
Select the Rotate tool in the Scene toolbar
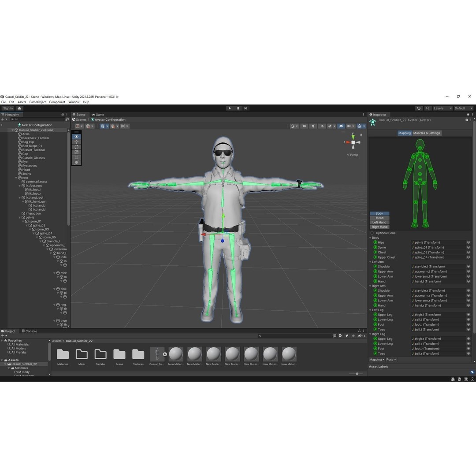(x=76, y=147)
